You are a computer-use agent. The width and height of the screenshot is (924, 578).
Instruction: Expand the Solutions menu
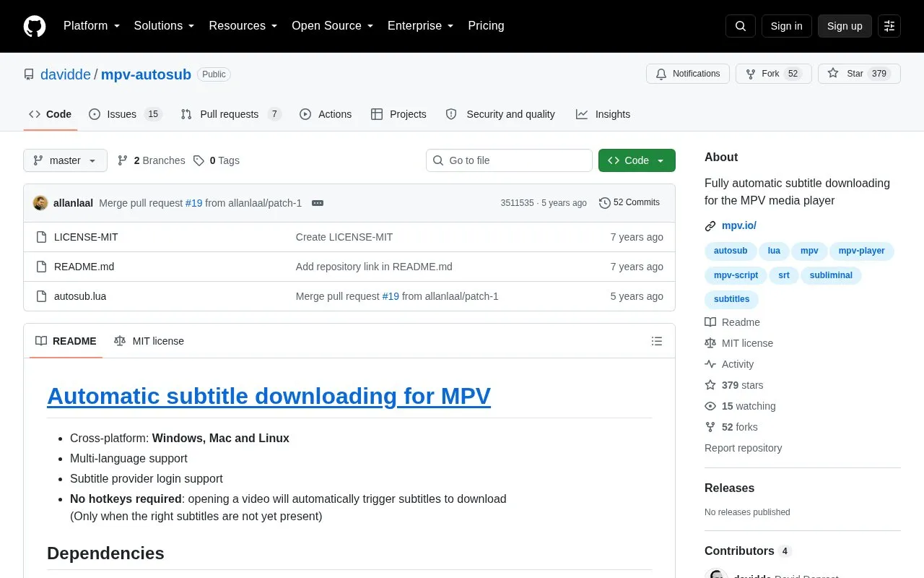165,26
